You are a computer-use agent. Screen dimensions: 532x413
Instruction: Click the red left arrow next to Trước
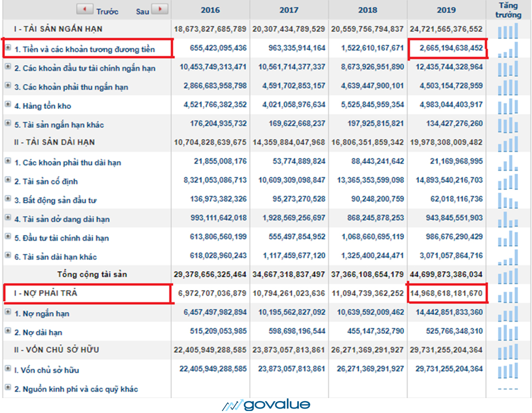[x=85, y=9]
